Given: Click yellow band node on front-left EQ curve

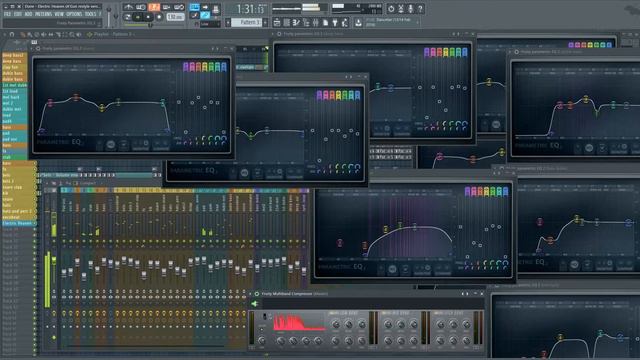Looking at the screenshot, I should click(102, 107).
